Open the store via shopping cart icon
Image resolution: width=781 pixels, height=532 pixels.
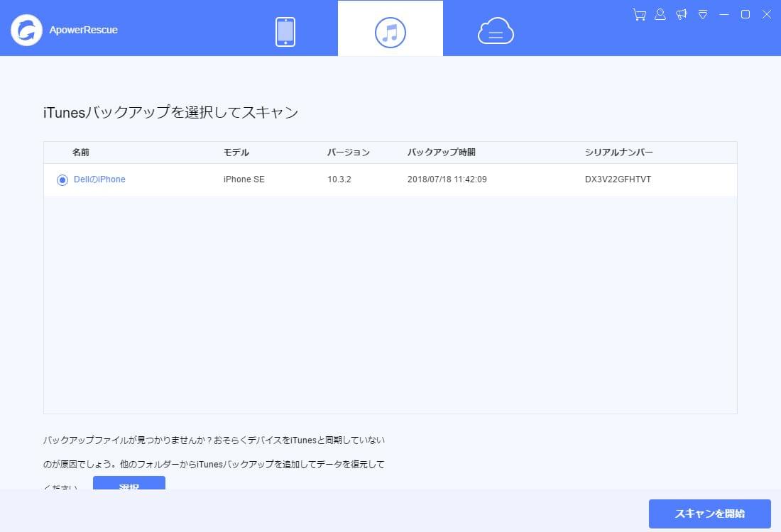(x=638, y=14)
